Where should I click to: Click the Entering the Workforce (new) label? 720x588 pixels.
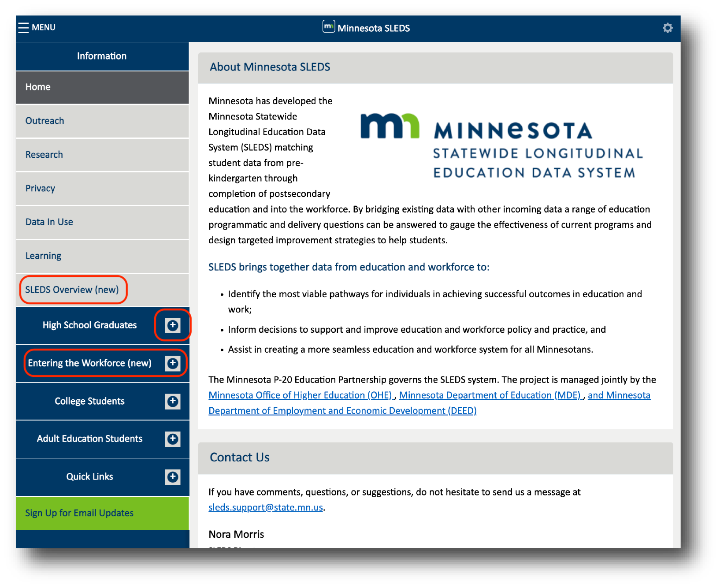click(90, 363)
